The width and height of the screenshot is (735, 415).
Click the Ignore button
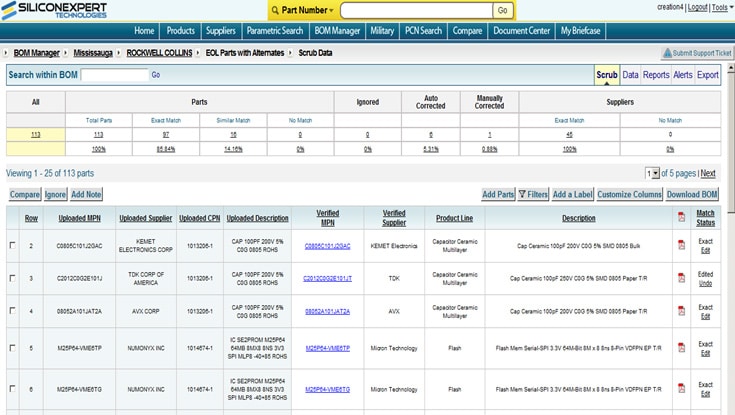point(55,194)
